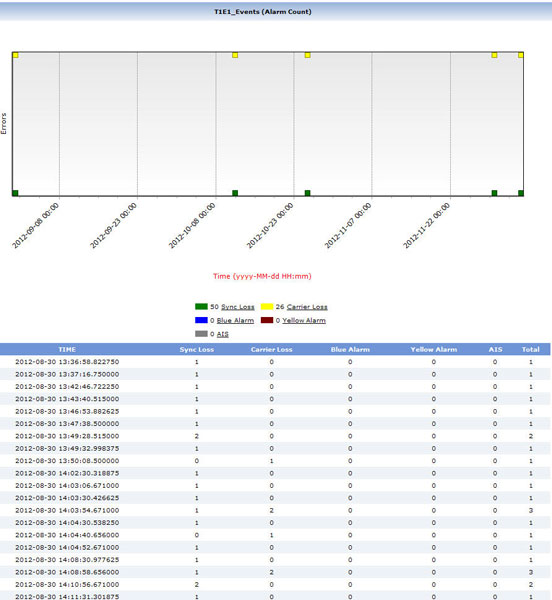Screen dimensions: 552x600
Task: Click the T1E1_Events (Alarm Count) title bar
Action: [275, 11]
